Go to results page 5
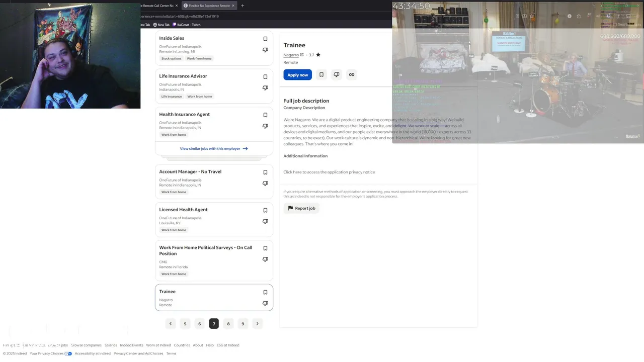644x362 pixels. pyautogui.click(x=185, y=324)
